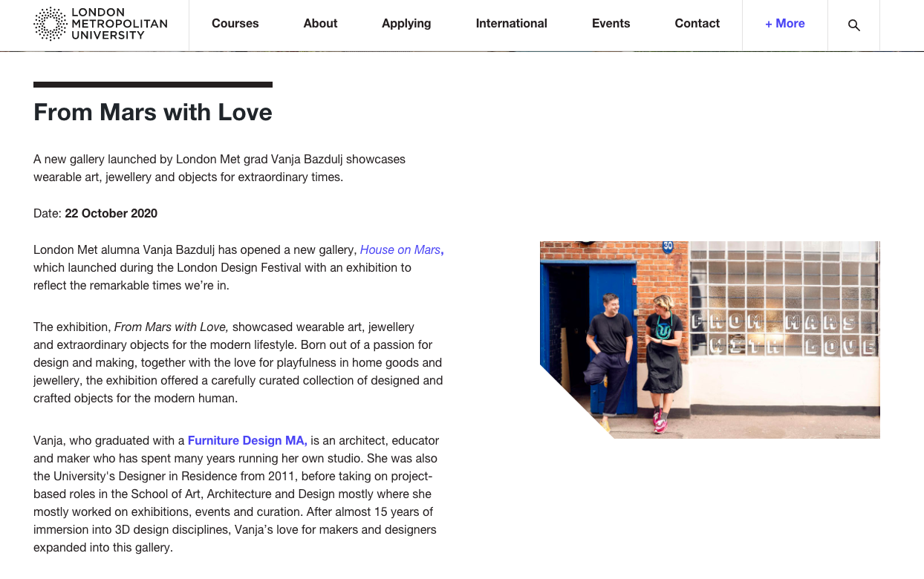Image resolution: width=924 pixels, height=579 pixels.
Task: Open the Furniture Design MA link
Action: click(247, 440)
